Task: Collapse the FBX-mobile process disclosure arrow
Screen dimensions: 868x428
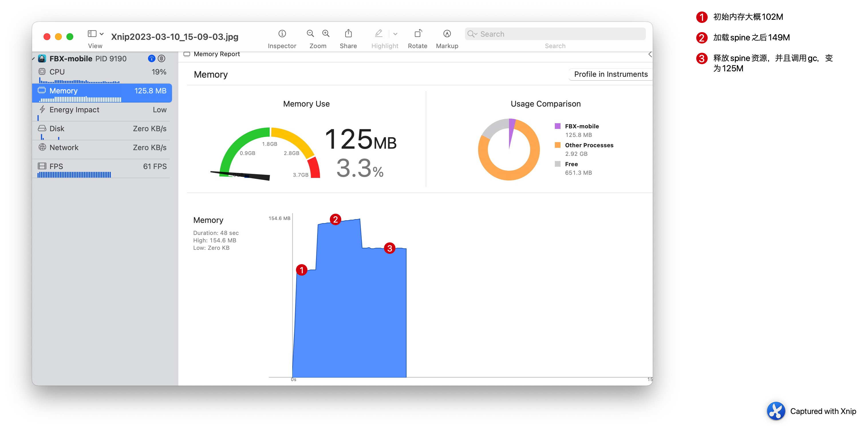Action: tap(34, 59)
